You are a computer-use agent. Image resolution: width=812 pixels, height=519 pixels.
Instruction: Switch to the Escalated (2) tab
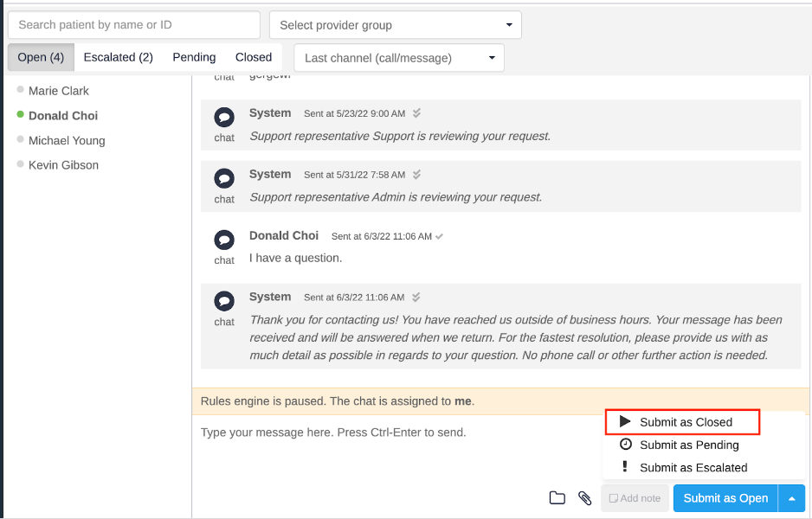[119, 57]
